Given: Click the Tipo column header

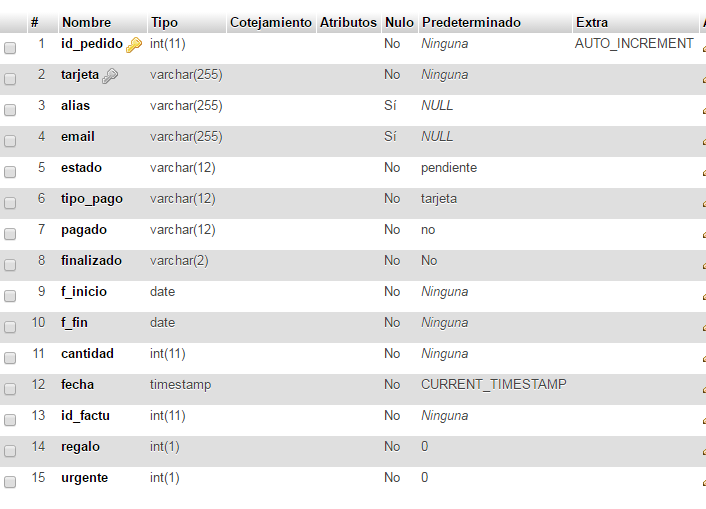Looking at the screenshot, I should click(x=164, y=22).
